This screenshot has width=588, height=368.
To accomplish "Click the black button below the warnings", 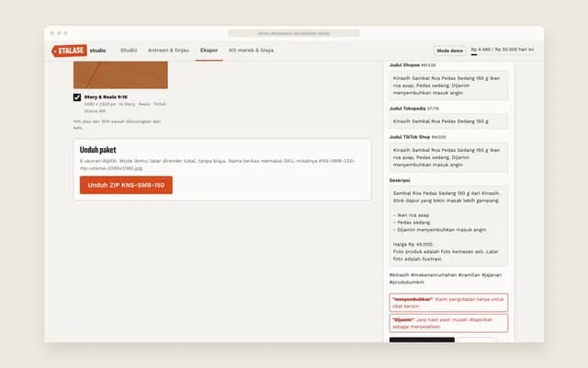I will pyautogui.click(x=422, y=339).
